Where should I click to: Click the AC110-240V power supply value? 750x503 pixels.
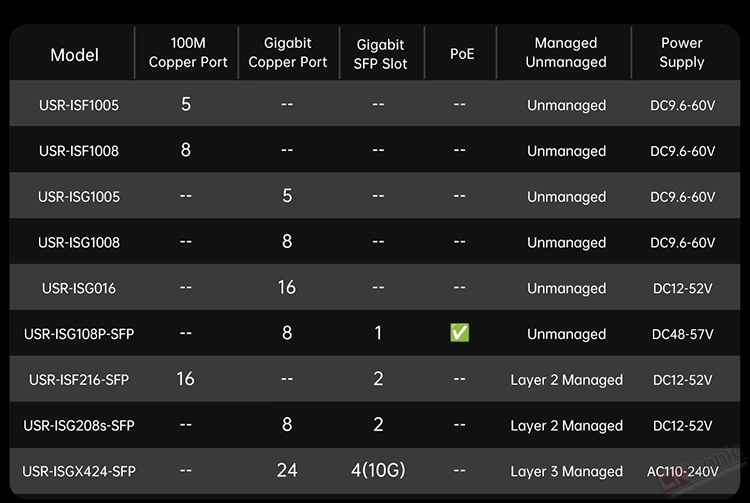683,472
